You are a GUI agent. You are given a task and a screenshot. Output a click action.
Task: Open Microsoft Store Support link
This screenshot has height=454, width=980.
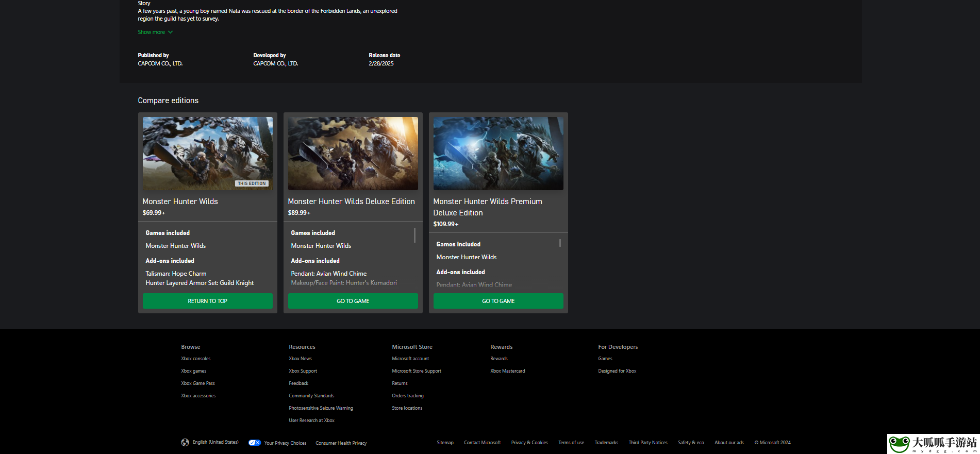pos(417,371)
